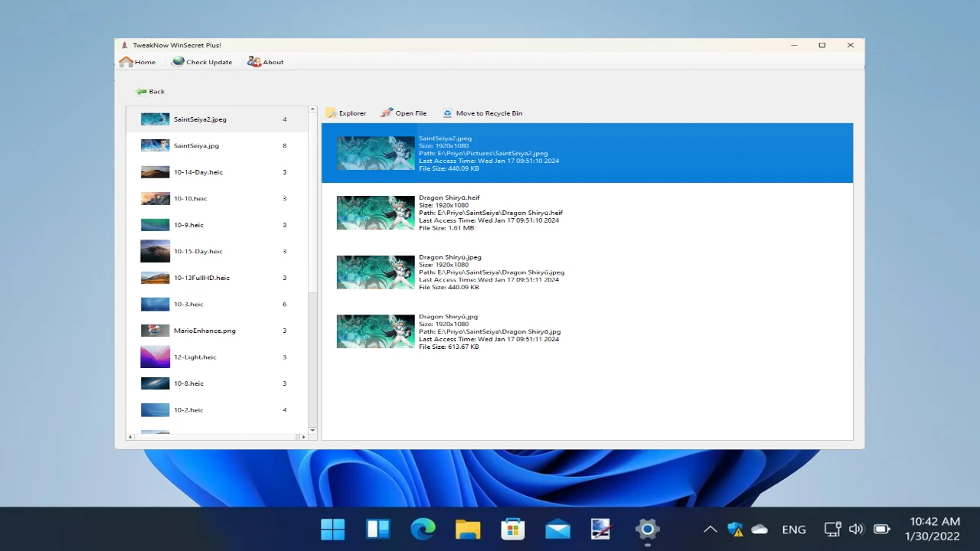Click duplicate count 6 beside 10-3.heic
This screenshot has height=551, width=980.
click(285, 304)
